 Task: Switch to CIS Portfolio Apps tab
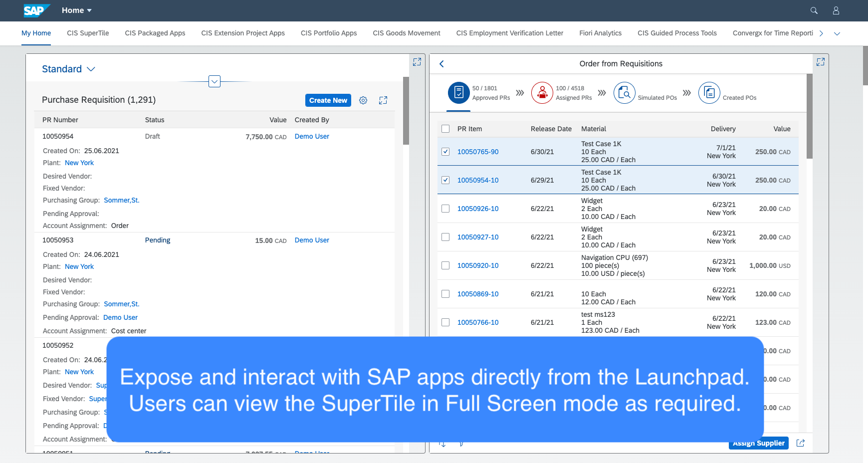(x=329, y=33)
